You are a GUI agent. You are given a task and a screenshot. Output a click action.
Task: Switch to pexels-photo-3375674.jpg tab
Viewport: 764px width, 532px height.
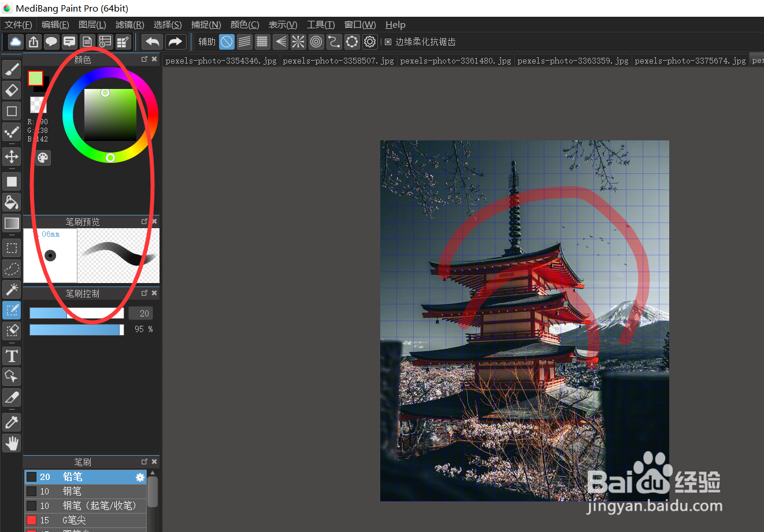click(690, 61)
